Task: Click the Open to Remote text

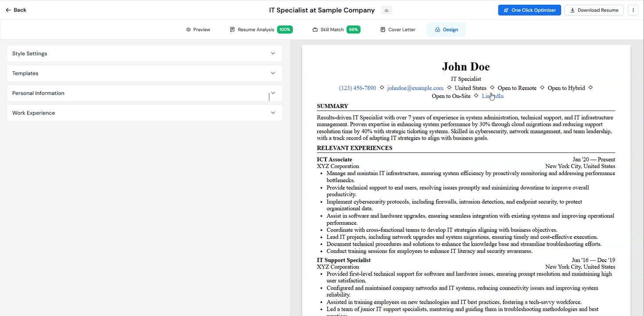Action: click(517, 88)
